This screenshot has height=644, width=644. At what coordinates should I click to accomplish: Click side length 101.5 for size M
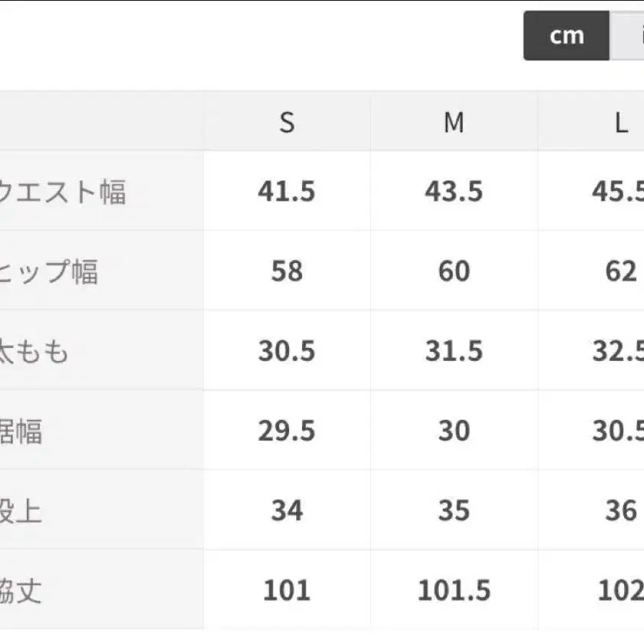coord(454,590)
